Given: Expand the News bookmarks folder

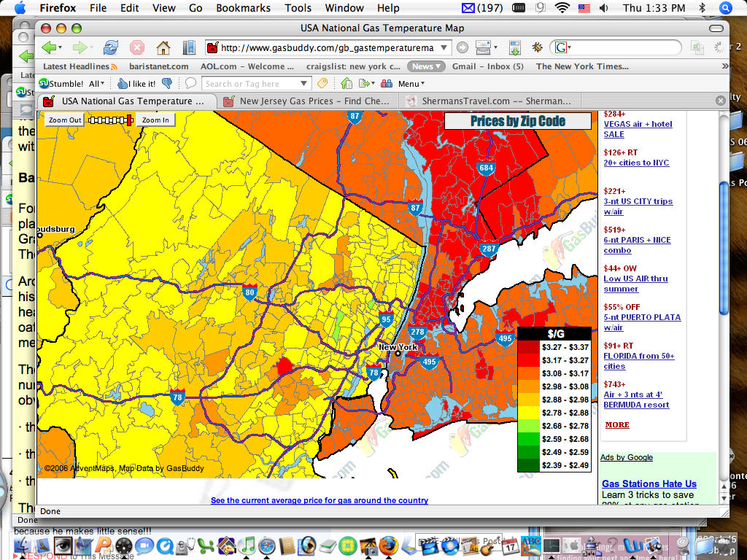Looking at the screenshot, I should 426,66.
